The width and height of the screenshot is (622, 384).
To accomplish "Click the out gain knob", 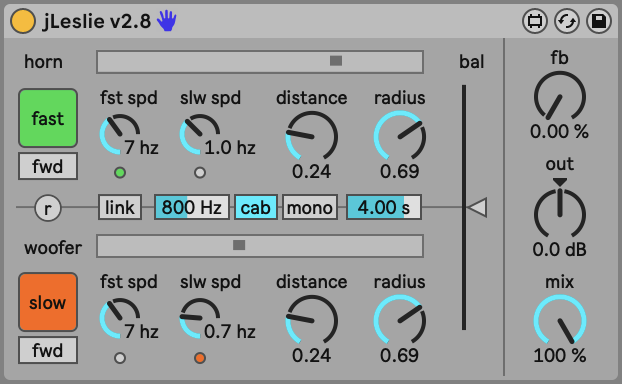I will (560, 214).
